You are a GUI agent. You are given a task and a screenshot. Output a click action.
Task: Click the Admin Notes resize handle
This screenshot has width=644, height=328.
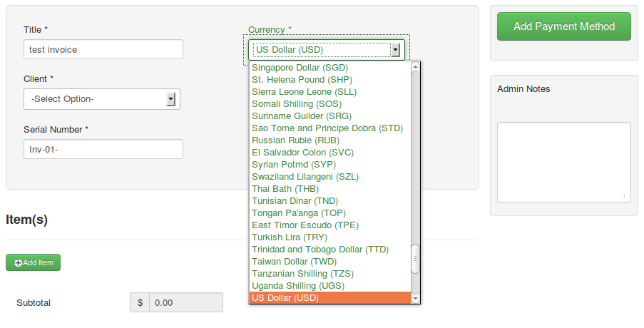tap(624, 196)
